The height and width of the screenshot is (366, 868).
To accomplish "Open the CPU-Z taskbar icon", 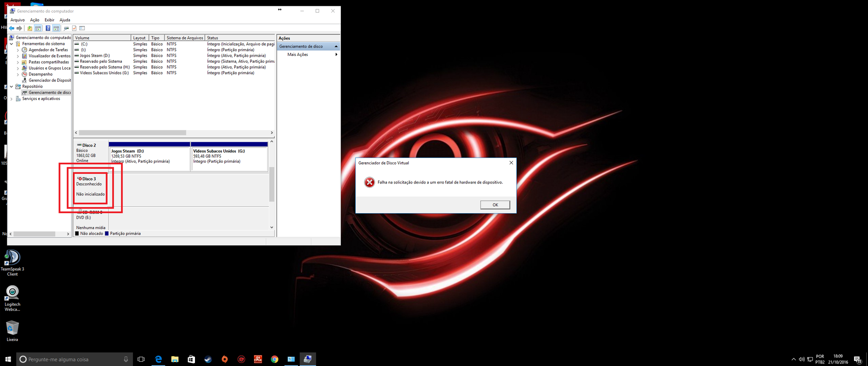I will (258, 359).
